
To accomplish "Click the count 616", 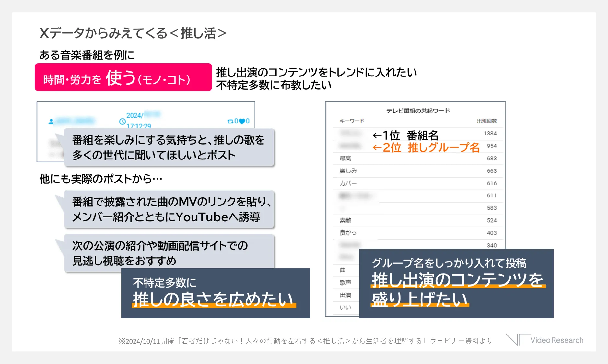I will pyautogui.click(x=492, y=183).
